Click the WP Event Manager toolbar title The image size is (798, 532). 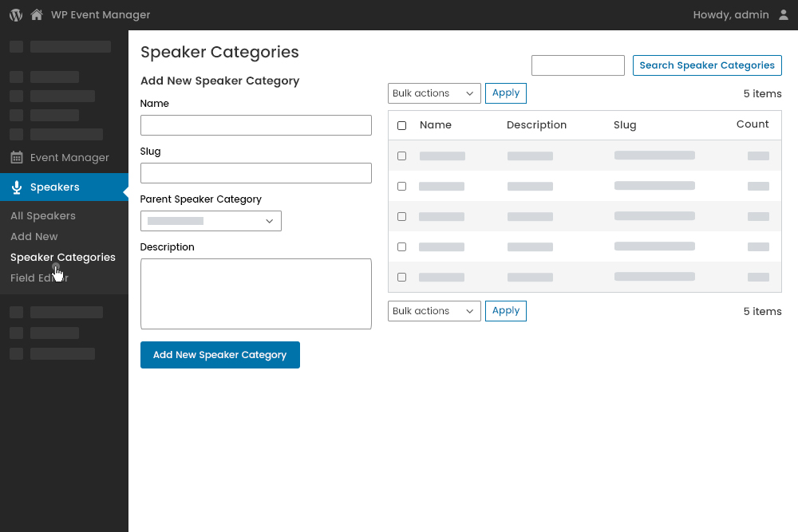[x=99, y=14]
